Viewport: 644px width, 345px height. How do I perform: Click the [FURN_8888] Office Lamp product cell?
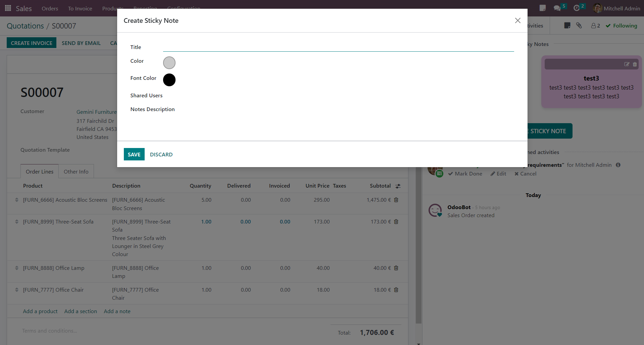point(54,268)
